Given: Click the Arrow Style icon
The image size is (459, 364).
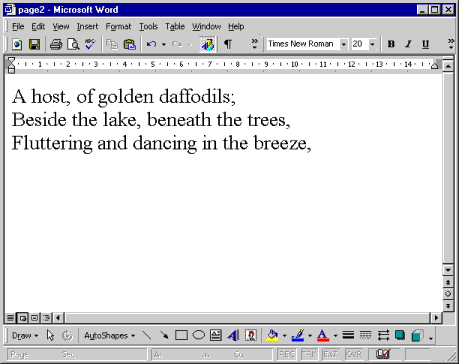Looking at the screenshot, I should 383,335.
